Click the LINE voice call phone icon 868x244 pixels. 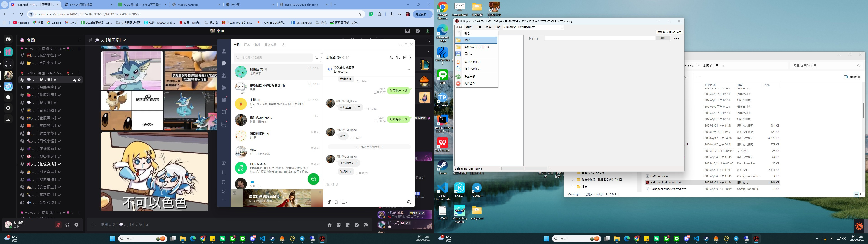point(398,58)
